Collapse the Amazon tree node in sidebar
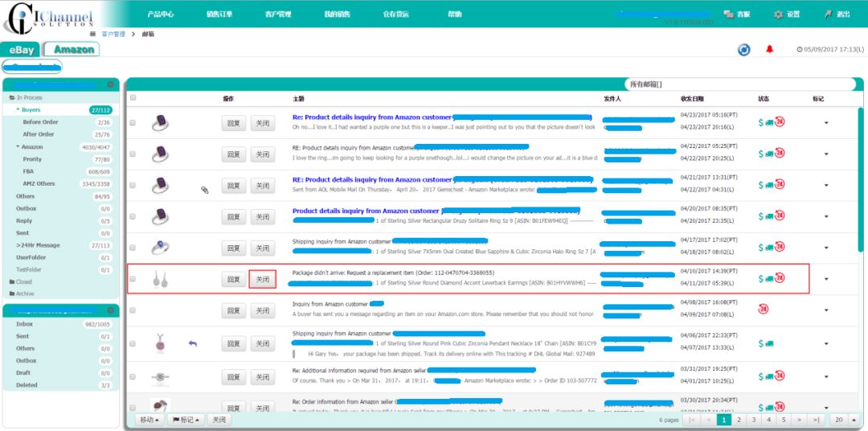 (18, 147)
